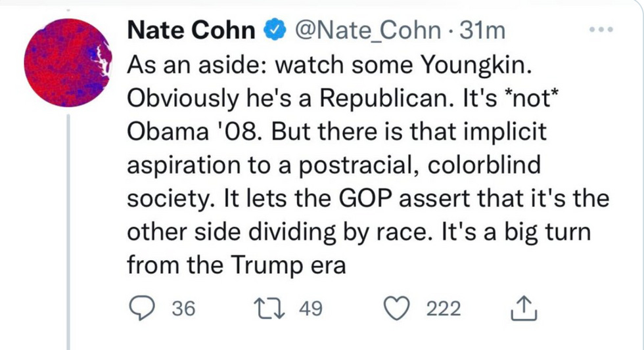Click 'from the Trump era' text line

pos(236,265)
